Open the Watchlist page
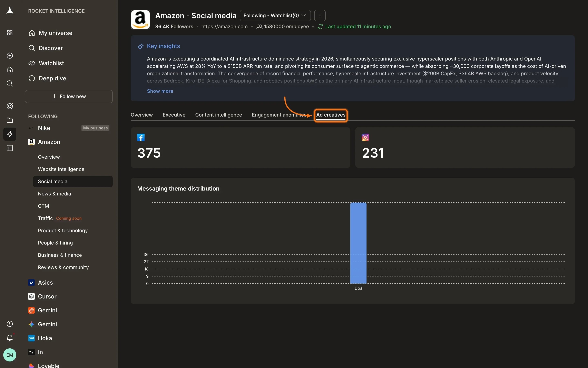 coord(51,63)
